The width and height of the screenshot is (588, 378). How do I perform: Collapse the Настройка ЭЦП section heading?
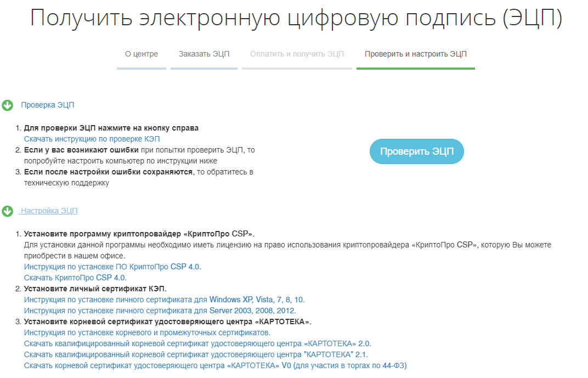[49, 211]
